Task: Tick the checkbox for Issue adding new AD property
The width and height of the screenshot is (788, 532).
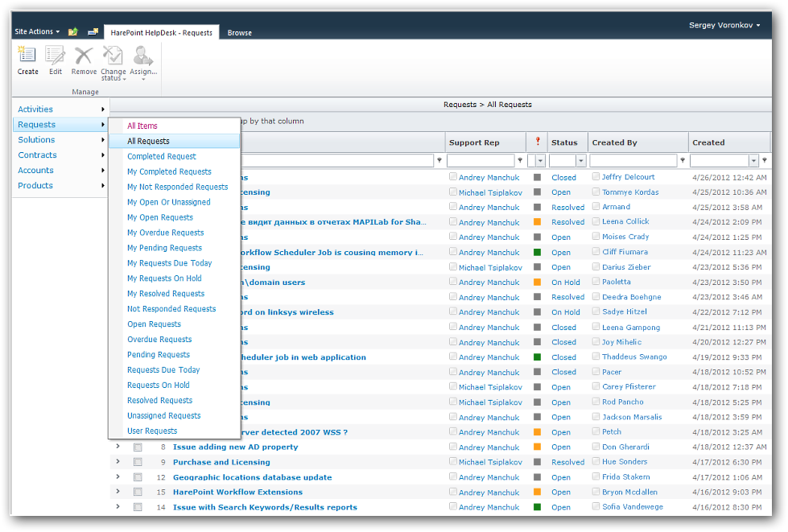Action: click(138, 447)
